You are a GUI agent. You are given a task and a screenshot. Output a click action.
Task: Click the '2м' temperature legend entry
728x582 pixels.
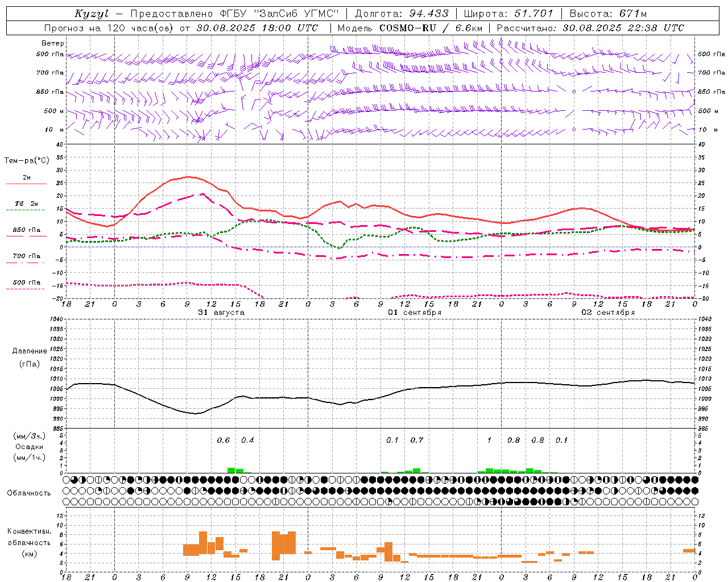coord(27,177)
